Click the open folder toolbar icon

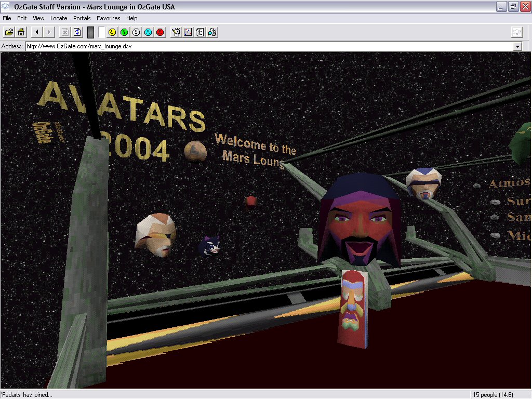[x=9, y=32]
